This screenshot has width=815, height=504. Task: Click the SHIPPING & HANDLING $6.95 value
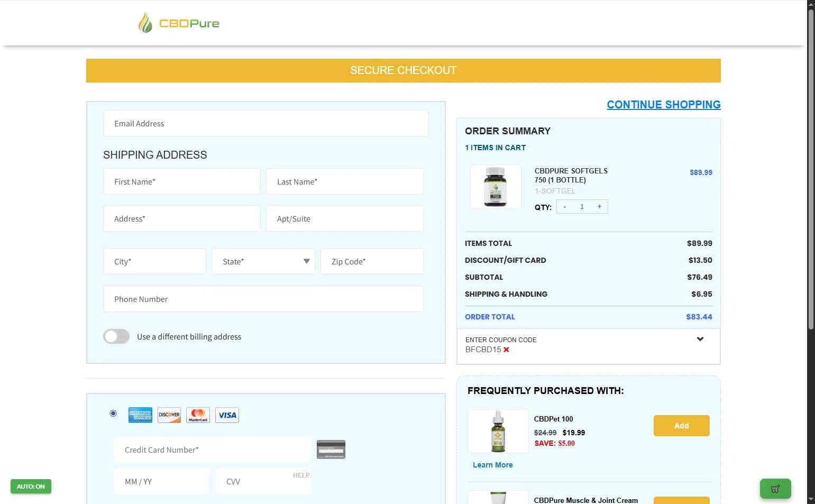(x=702, y=294)
